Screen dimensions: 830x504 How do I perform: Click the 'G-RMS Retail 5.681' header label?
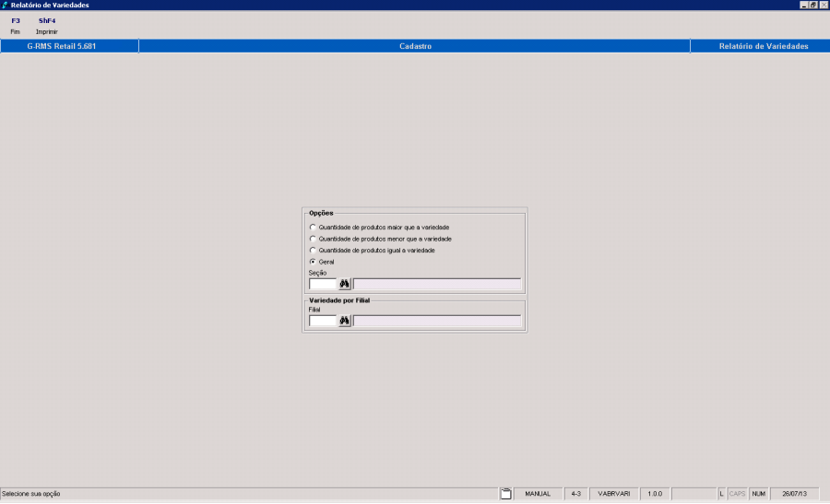[x=62, y=46]
